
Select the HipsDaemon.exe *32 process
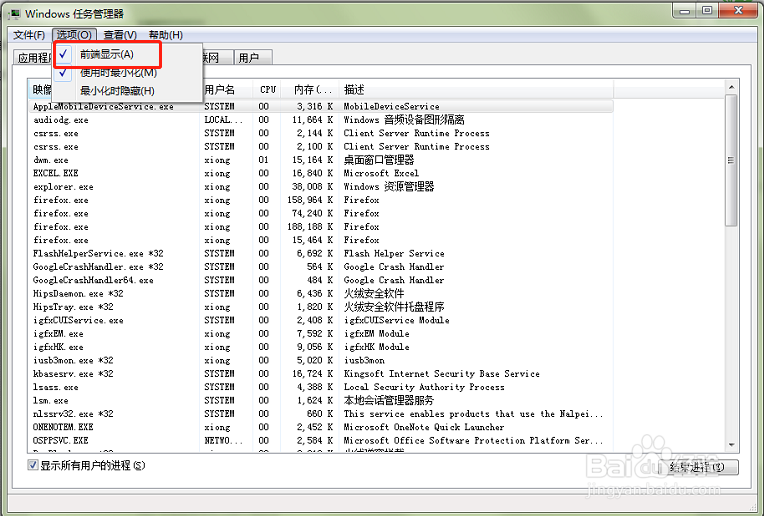pyautogui.click(x=321, y=293)
